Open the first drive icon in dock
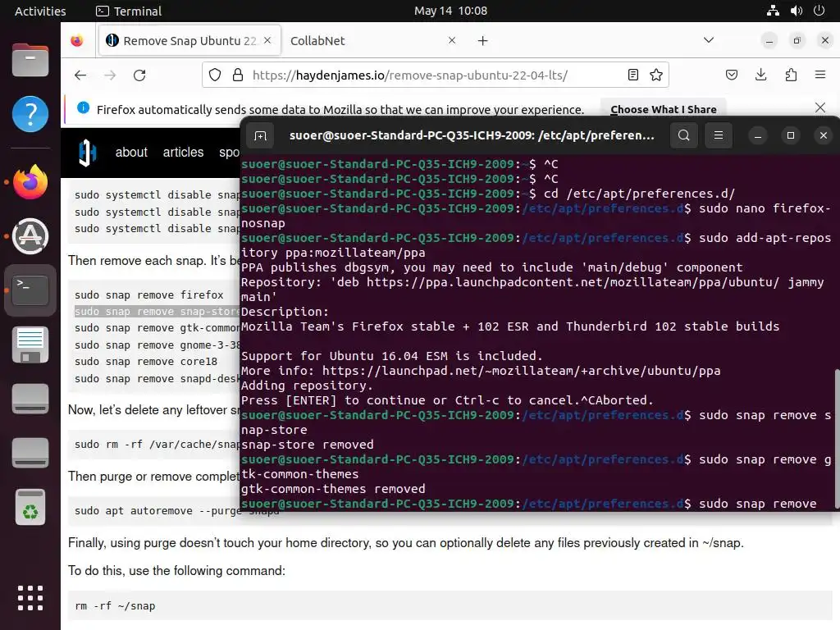Viewport: 840px width, 630px height. [30, 399]
